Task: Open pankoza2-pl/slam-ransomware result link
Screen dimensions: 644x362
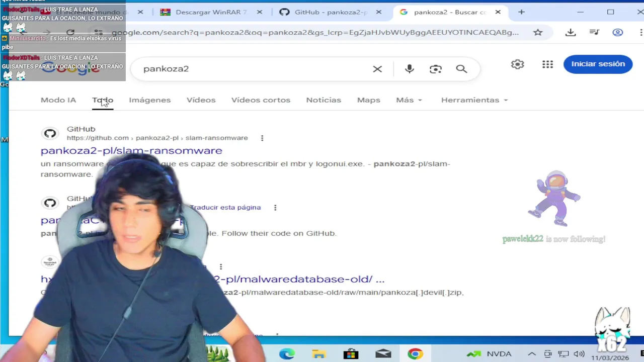Action: tap(131, 150)
